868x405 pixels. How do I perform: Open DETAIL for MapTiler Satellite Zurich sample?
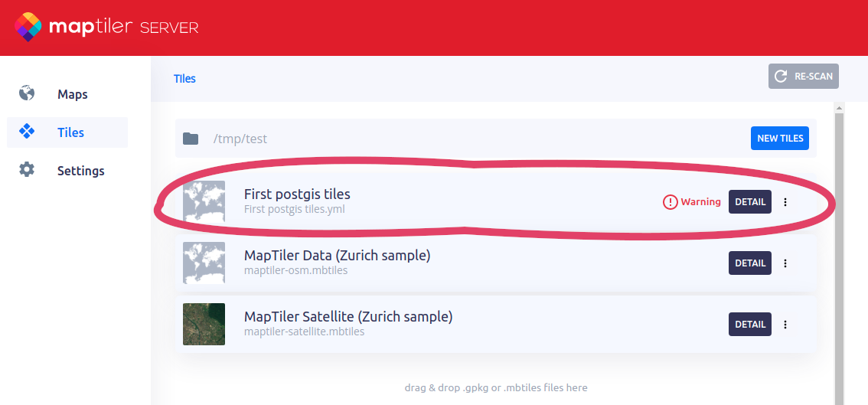(750, 324)
